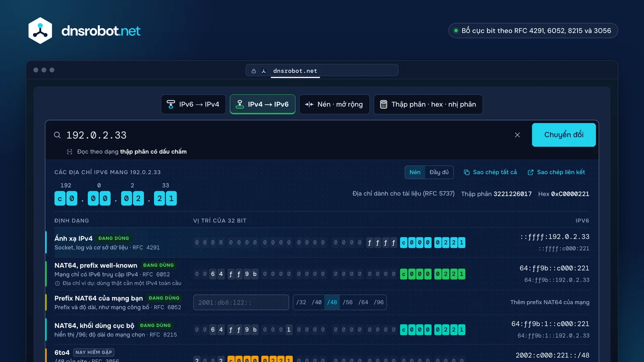Open Thập phân · hex · nhị phân tab
The width and height of the screenshot is (644, 362).
pyautogui.click(x=428, y=104)
